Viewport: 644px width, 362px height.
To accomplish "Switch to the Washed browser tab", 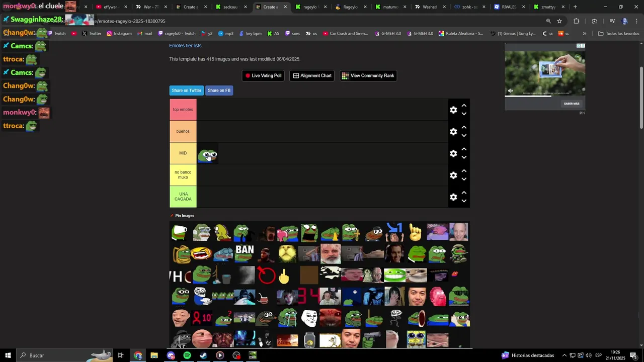I will [x=429, y=7].
